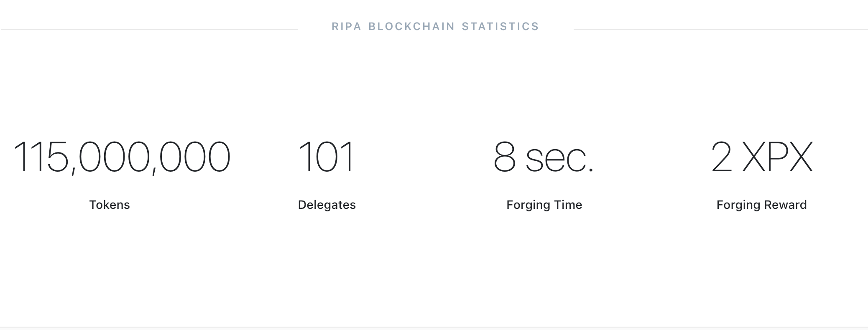Image resolution: width=868 pixels, height=330 pixels.
Task: Click the word RIPA in the heading
Action: click(346, 27)
